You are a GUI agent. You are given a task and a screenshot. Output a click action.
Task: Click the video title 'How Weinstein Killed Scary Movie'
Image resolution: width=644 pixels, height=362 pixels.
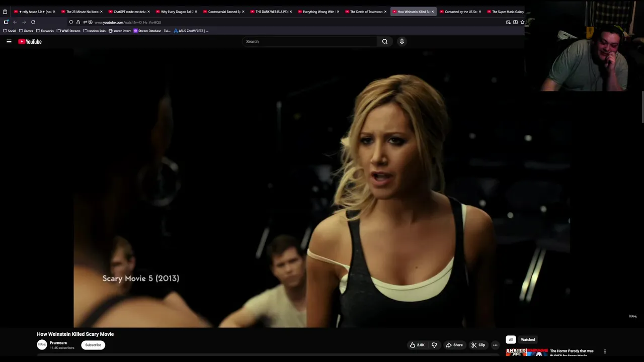click(75, 334)
